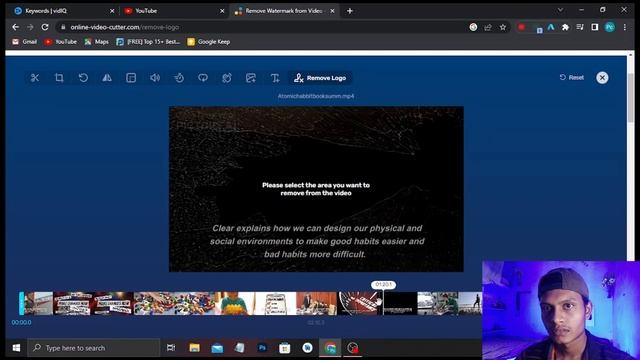Viewport: 640px width, 360px height.
Task: Seek to the black frame timeline thumbnail
Action: [x=400, y=303]
